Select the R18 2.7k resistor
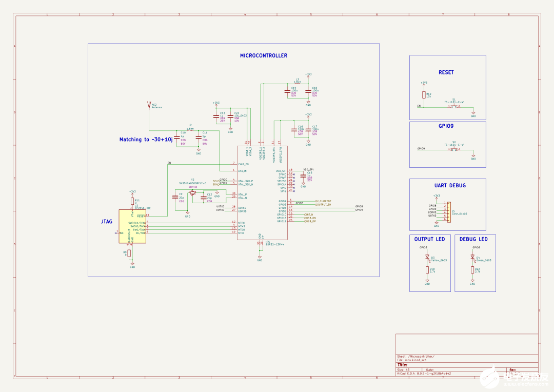Screen dimensions: 554x392 pyautogui.click(x=427, y=270)
